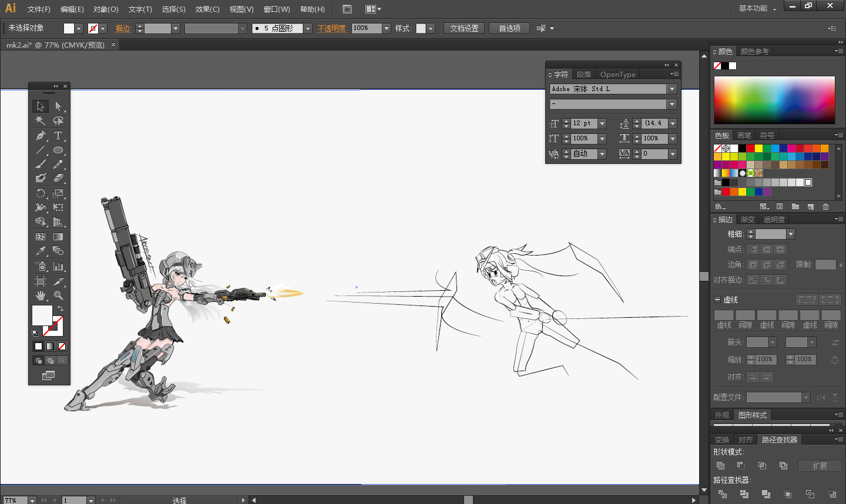Expand the 不透明度 100% dropdown arrow
The image size is (846, 504).
click(x=386, y=28)
